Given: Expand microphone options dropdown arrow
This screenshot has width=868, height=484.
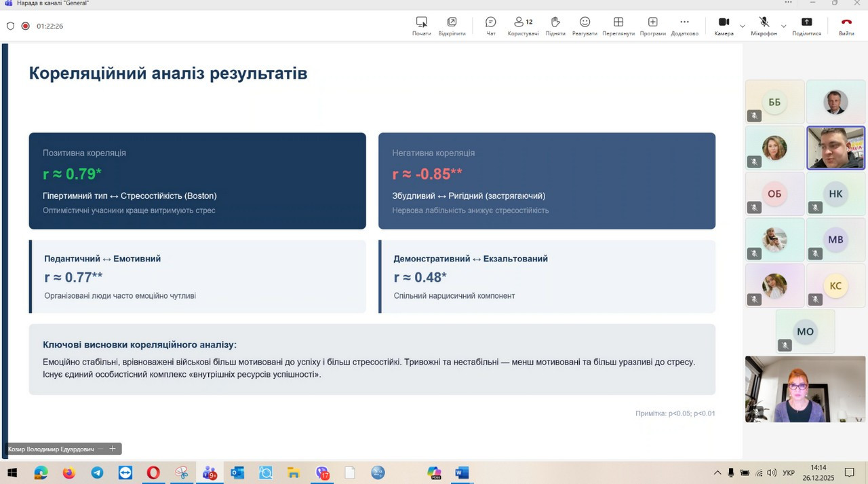Looking at the screenshot, I should click(783, 26).
